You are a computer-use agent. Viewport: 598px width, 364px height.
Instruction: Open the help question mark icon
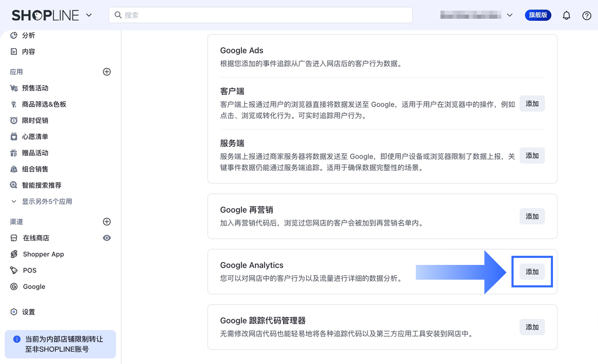[586, 15]
